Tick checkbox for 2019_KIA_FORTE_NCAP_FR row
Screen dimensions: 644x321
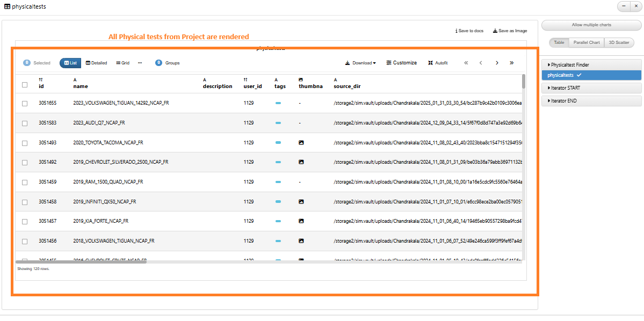click(25, 222)
